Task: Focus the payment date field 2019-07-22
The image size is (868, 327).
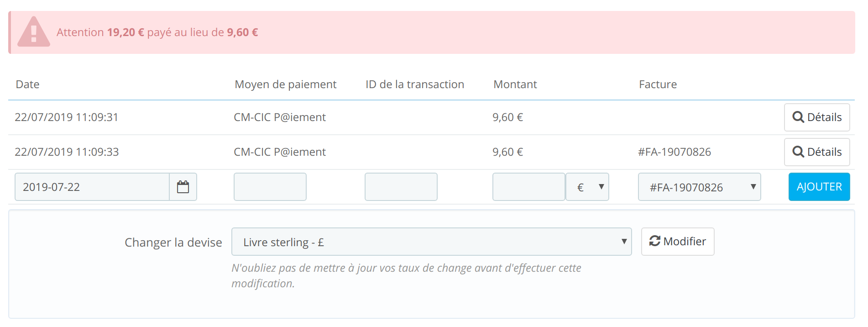Action: [x=92, y=187]
